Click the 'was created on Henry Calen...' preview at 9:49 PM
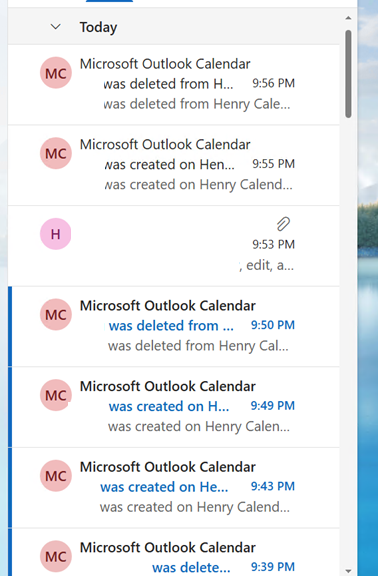Screen dimensions: 378x576 [199, 426]
